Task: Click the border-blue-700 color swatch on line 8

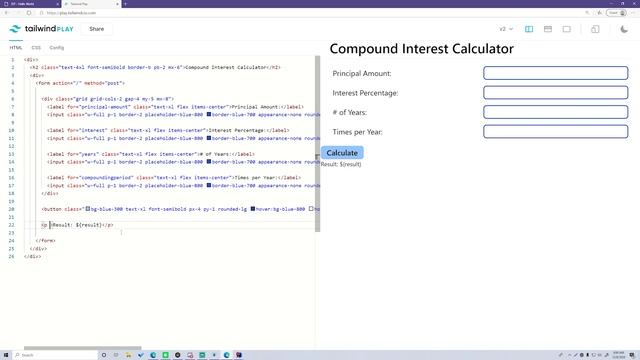Action: point(209,114)
